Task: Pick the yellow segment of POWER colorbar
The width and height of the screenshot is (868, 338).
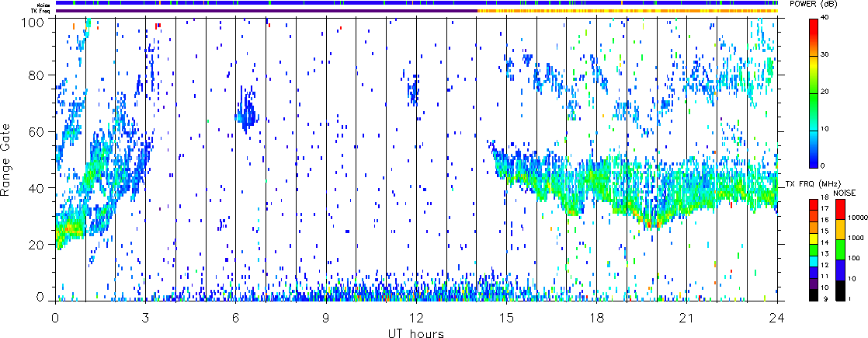Action: point(813,65)
